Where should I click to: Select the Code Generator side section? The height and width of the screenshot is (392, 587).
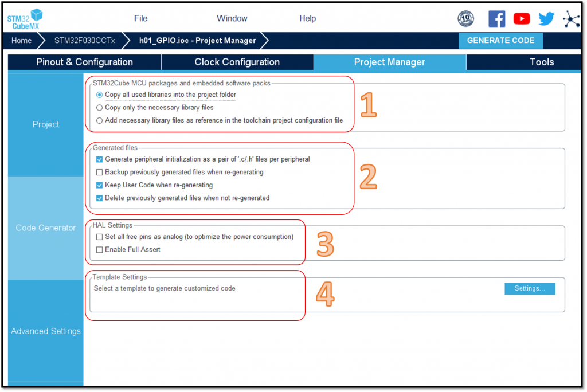coord(46,228)
